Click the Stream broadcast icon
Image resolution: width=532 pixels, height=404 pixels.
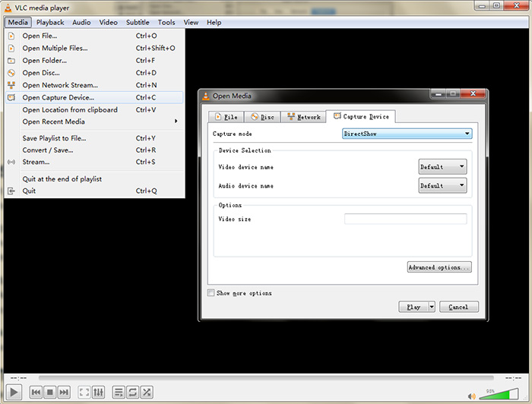11,162
